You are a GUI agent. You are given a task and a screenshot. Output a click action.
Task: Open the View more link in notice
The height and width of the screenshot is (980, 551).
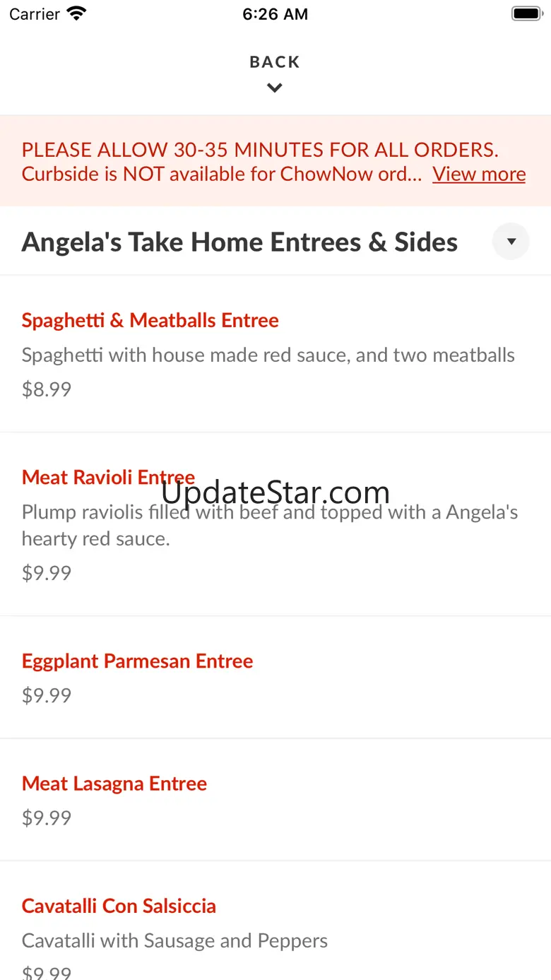[479, 174]
